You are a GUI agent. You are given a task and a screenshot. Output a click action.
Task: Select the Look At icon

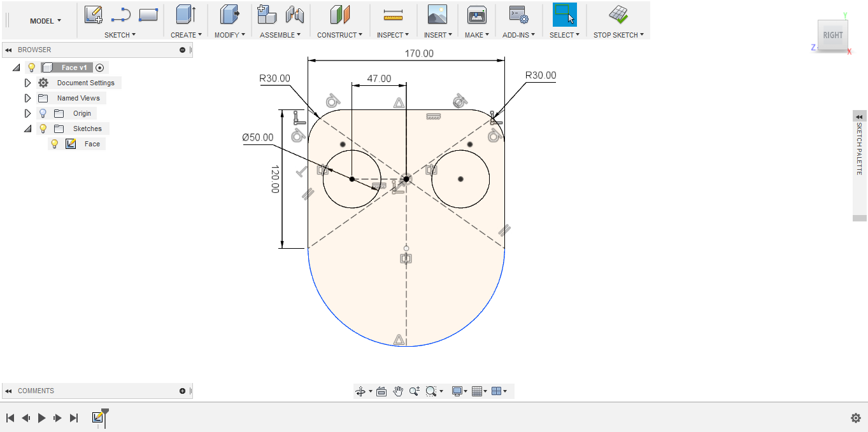click(381, 391)
